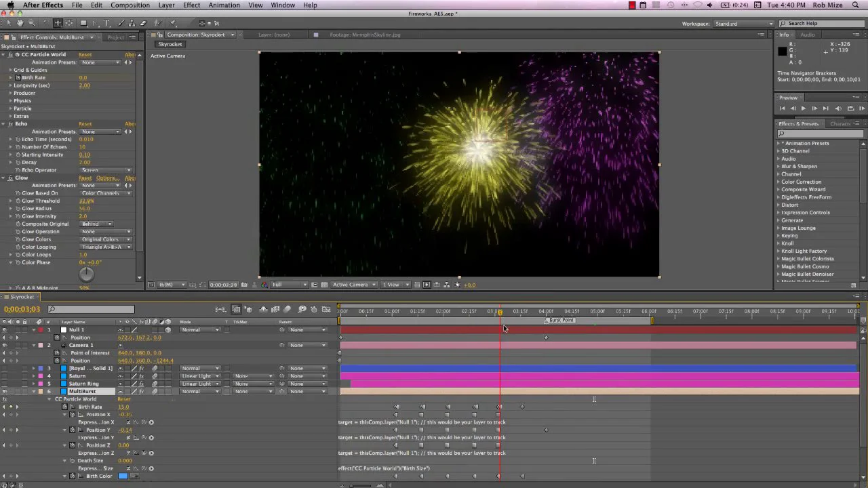Toggle the Glow effect fx switch
868x488 pixels.
(x=10, y=178)
